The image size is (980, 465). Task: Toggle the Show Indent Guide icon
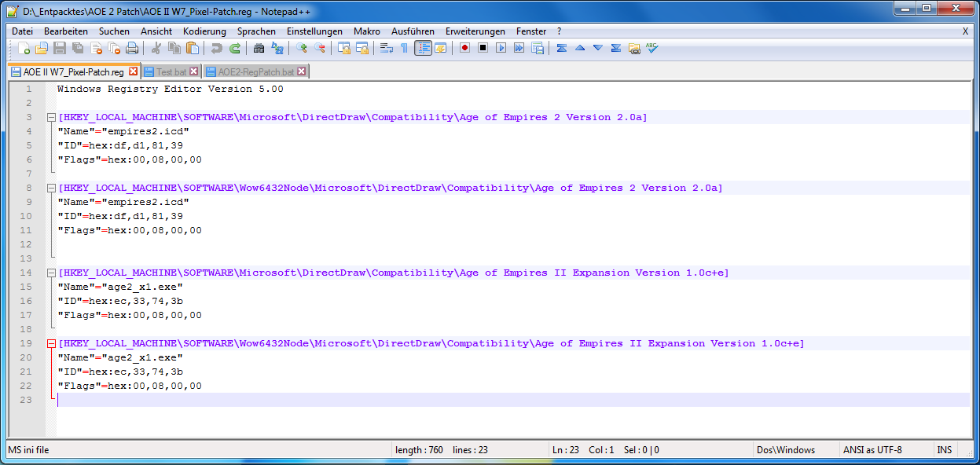pos(423,48)
